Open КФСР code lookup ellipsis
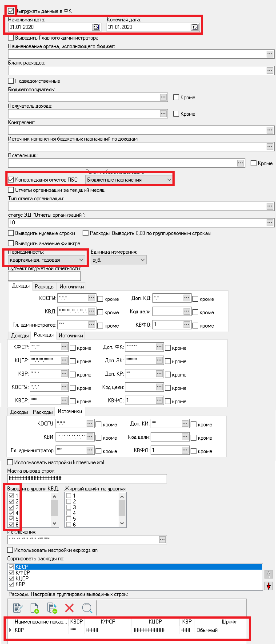Viewport: 276px width, 644px height. (x=64, y=347)
